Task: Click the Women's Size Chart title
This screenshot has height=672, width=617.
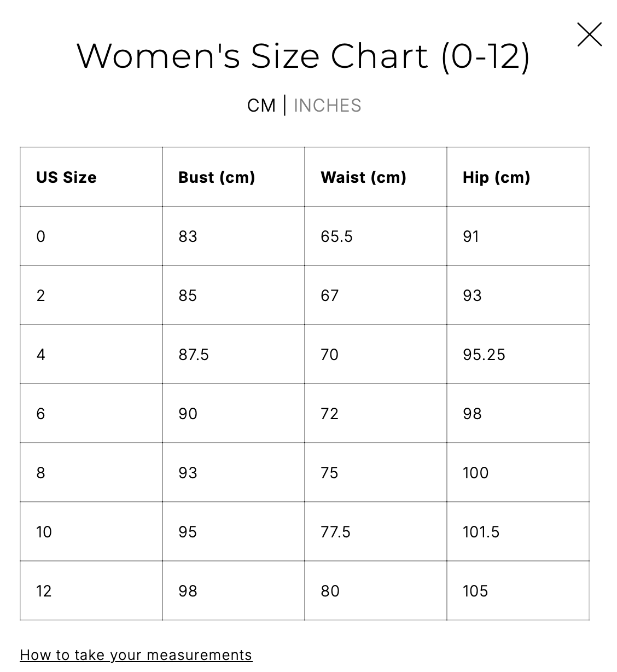Action: click(x=303, y=56)
